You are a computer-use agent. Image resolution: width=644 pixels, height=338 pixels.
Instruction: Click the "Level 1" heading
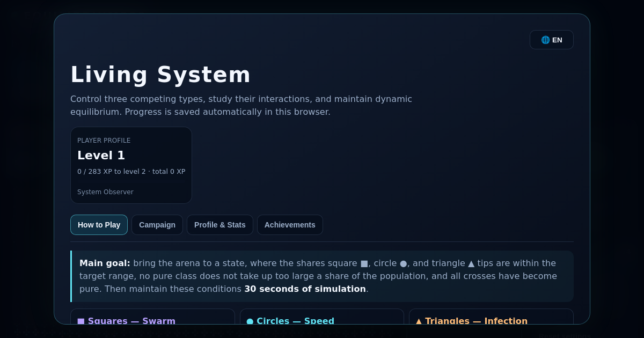click(101, 155)
